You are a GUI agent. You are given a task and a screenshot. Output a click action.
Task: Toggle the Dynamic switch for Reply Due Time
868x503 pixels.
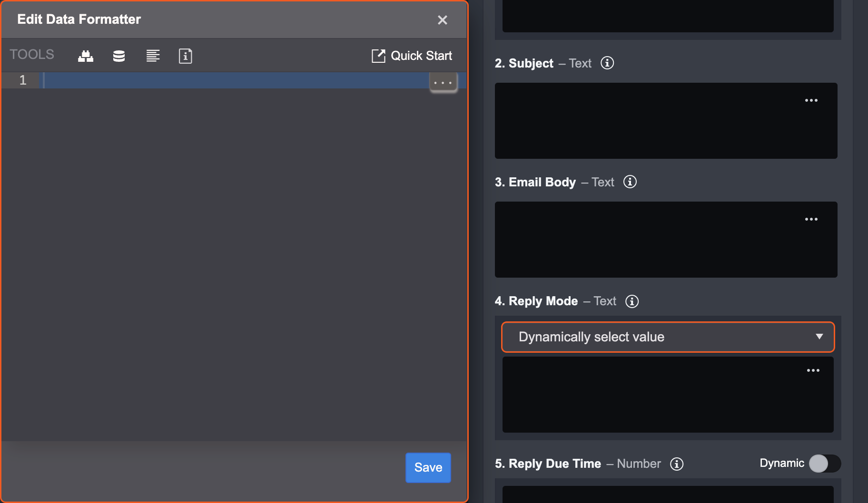tap(824, 464)
